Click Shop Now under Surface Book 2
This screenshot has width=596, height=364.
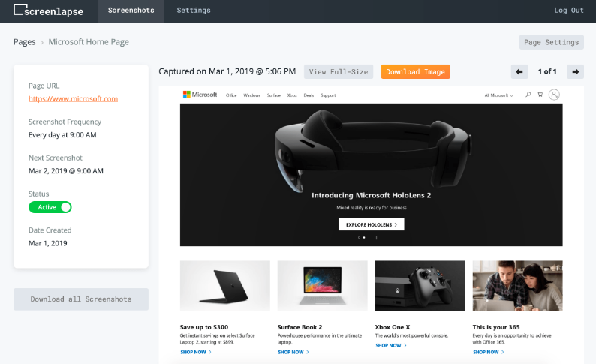[293, 352]
